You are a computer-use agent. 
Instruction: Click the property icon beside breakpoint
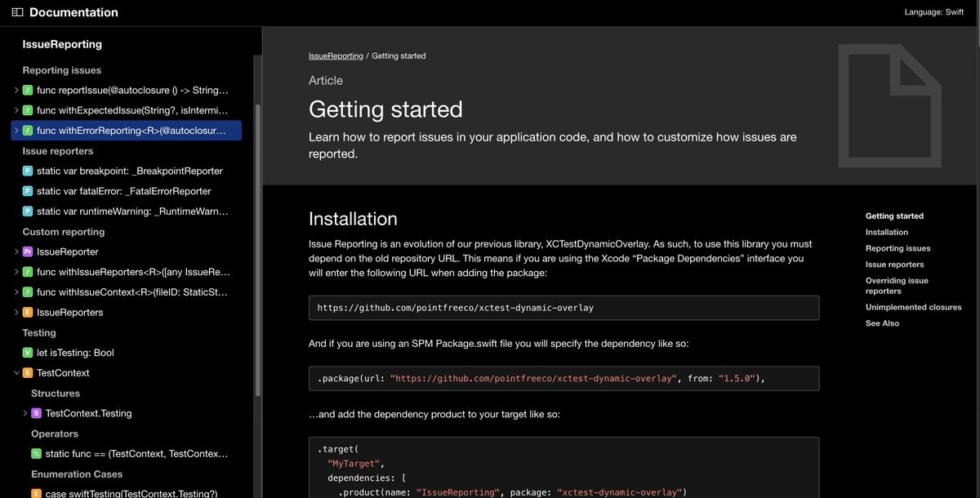click(x=28, y=171)
